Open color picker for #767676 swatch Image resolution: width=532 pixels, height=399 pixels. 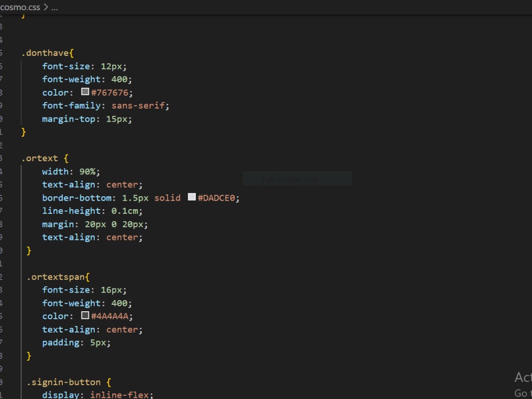(85, 92)
